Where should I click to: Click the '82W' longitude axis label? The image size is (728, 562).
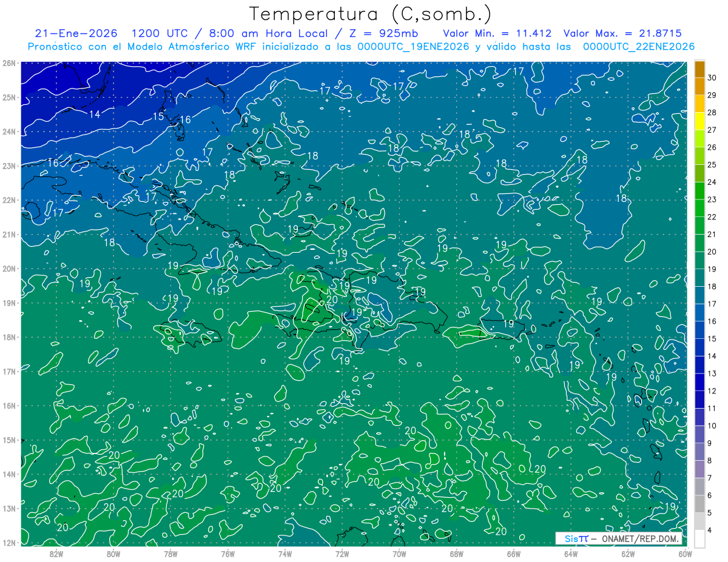click(56, 554)
